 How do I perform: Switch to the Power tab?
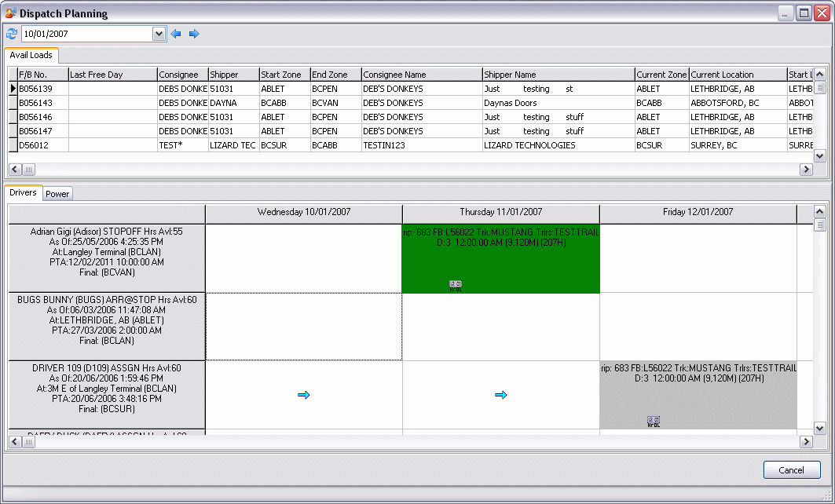pyautogui.click(x=57, y=194)
